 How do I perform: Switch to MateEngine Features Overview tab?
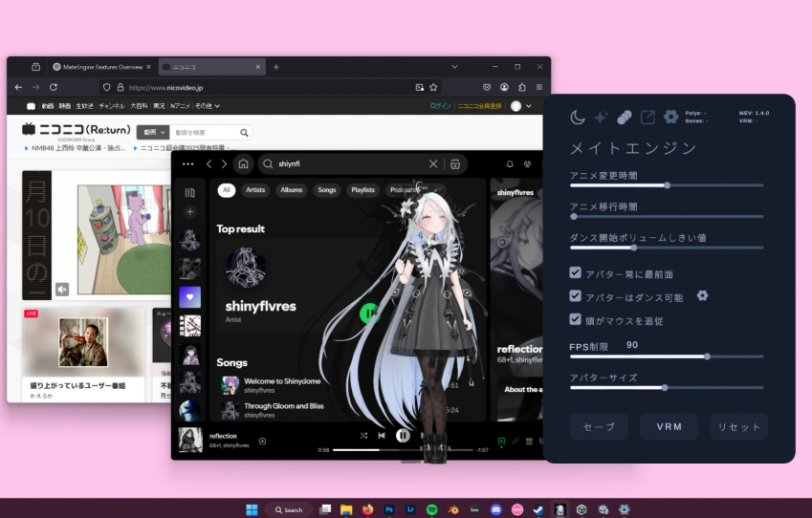click(102, 67)
